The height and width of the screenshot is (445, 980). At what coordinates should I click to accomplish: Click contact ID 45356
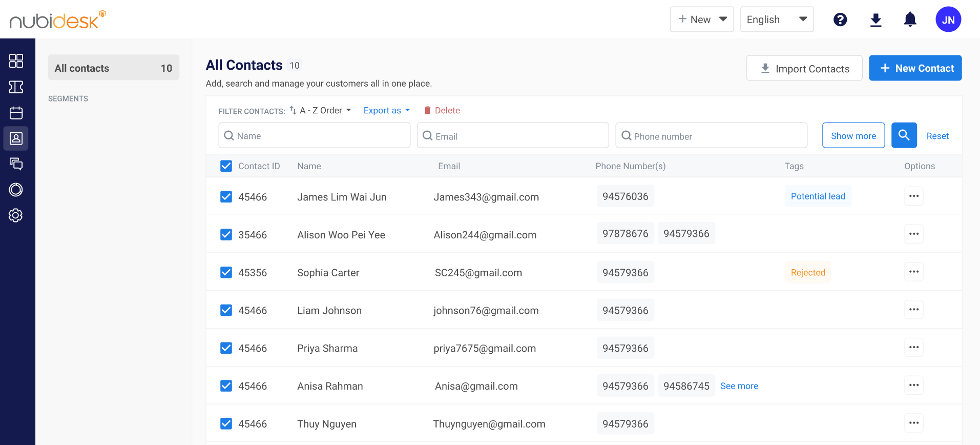click(x=253, y=273)
